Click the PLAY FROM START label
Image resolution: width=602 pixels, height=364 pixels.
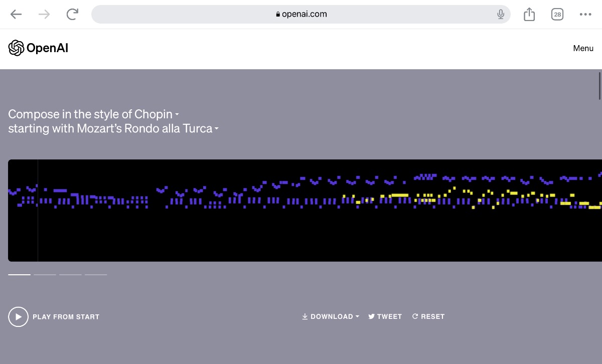point(66,317)
